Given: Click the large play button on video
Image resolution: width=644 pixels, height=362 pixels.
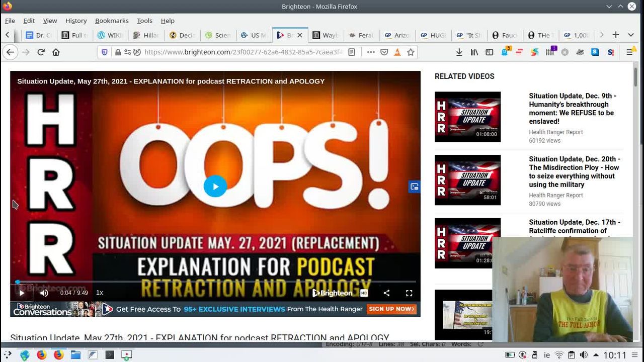Looking at the screenshot, I should point(215,187).
